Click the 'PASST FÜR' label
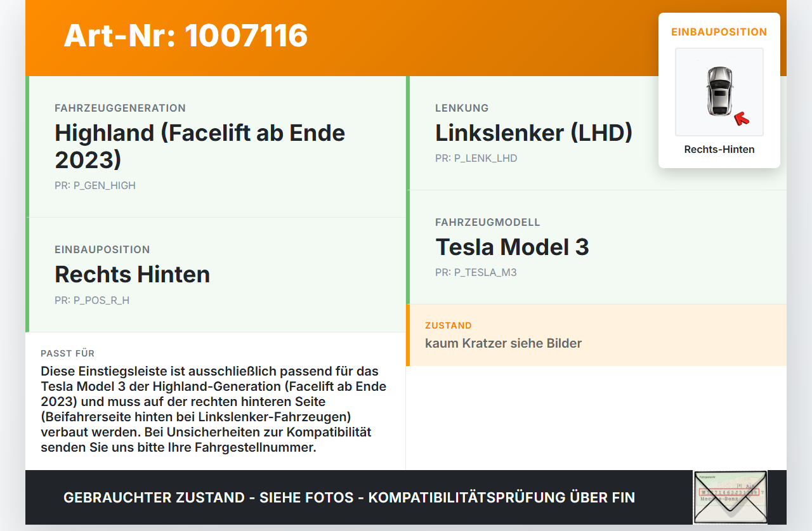 click(x=68, y=353)
